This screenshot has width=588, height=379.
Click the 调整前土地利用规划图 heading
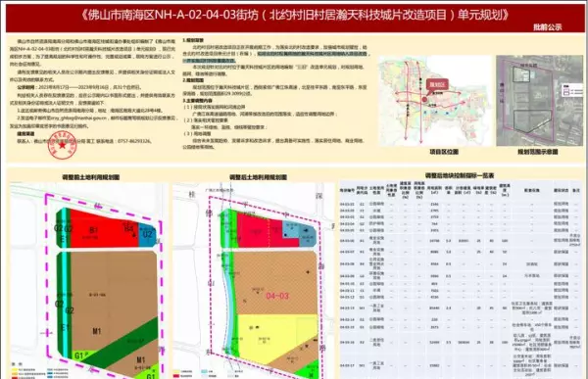(x=91, y=177)
